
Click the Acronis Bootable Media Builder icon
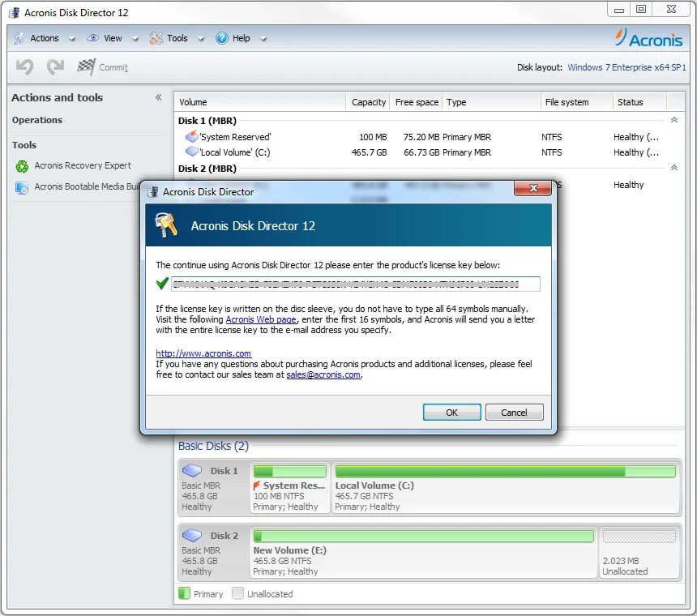click(22, 187)
